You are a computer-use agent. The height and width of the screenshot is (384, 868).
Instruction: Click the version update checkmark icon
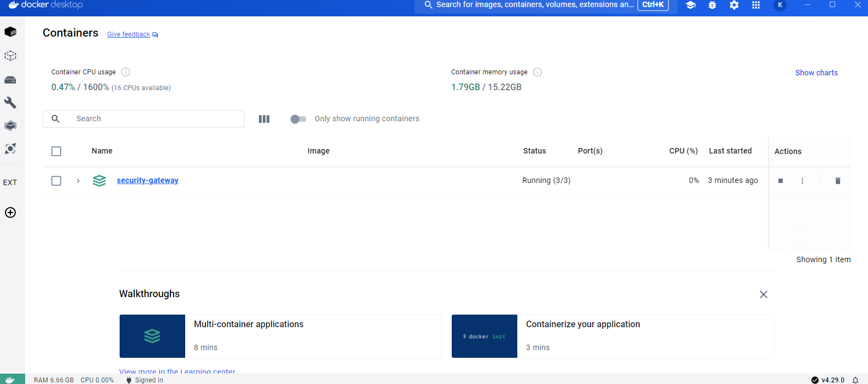tap(815, 380)
